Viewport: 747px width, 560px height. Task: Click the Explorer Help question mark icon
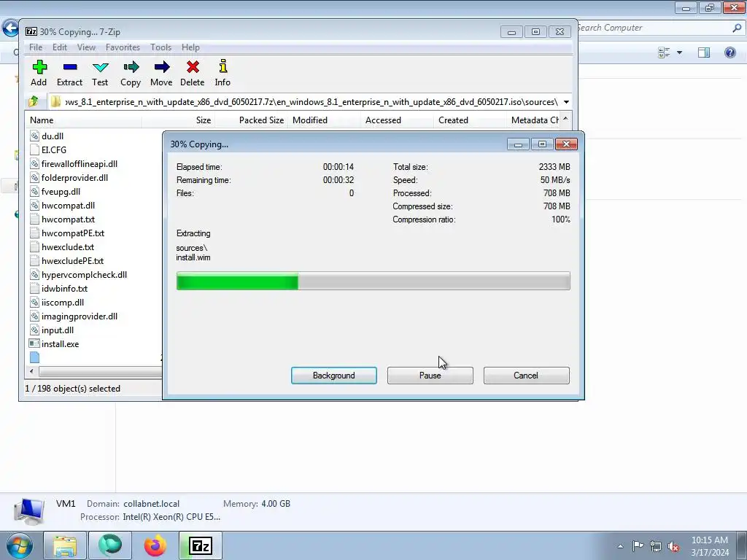pyautogui.click(x=729, y=52)
